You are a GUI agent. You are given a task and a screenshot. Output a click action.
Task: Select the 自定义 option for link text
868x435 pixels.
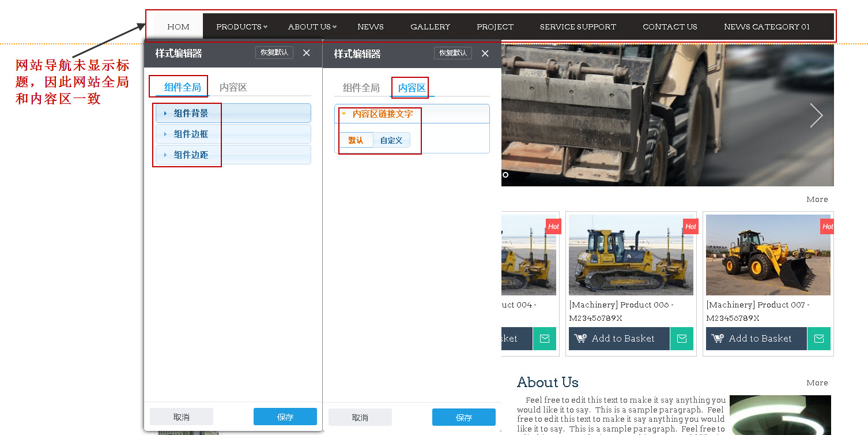(391, 140)
